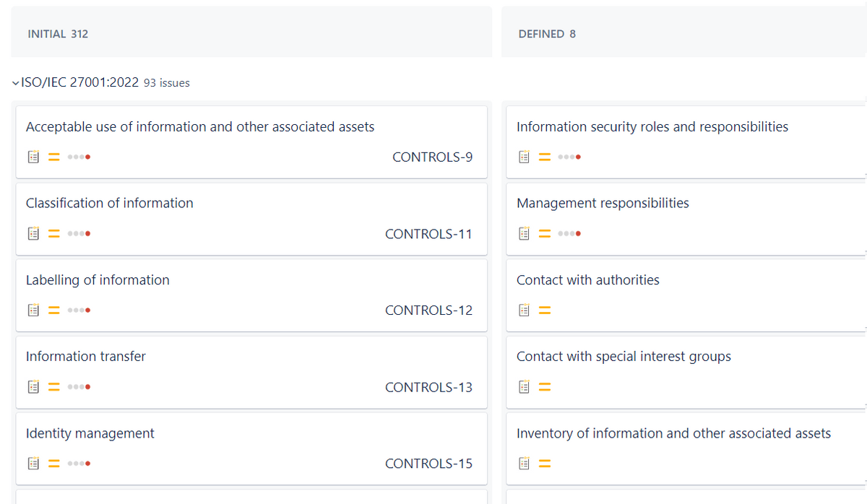The image size is (867, 504).
Task: Click issue type icon on Acceptable use card
Action: (33, 157)
